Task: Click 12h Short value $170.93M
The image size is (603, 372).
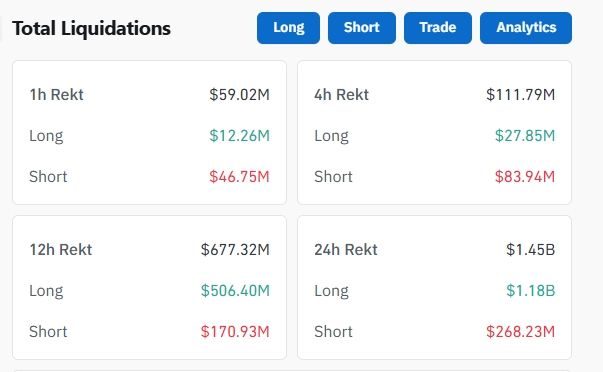Action: tap(235, 332)
